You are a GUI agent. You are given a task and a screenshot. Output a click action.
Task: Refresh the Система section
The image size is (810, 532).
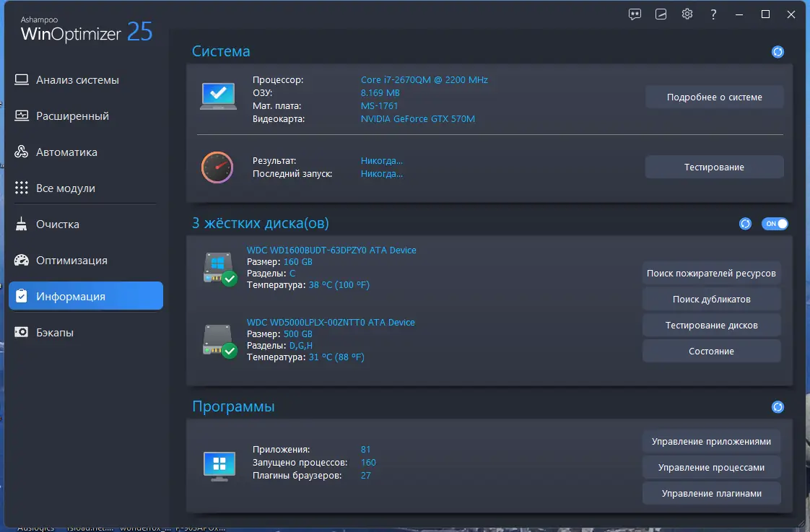click(x=778, y=52)
